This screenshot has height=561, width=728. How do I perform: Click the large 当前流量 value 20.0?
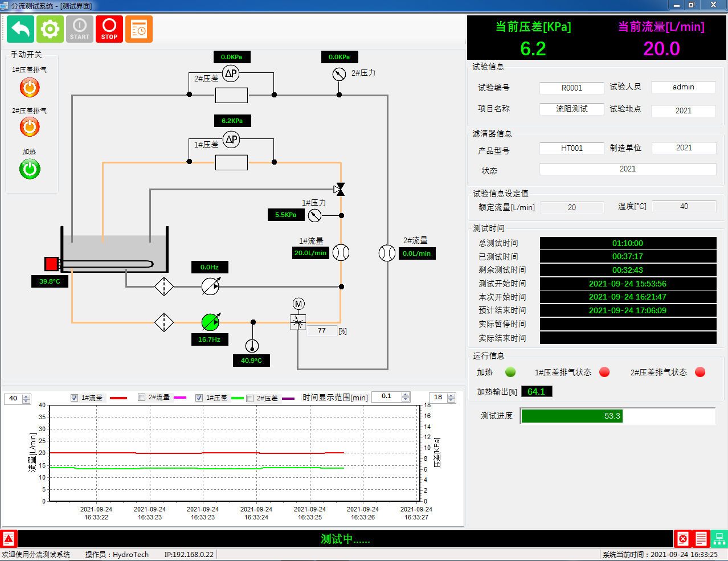pos(661,48)
